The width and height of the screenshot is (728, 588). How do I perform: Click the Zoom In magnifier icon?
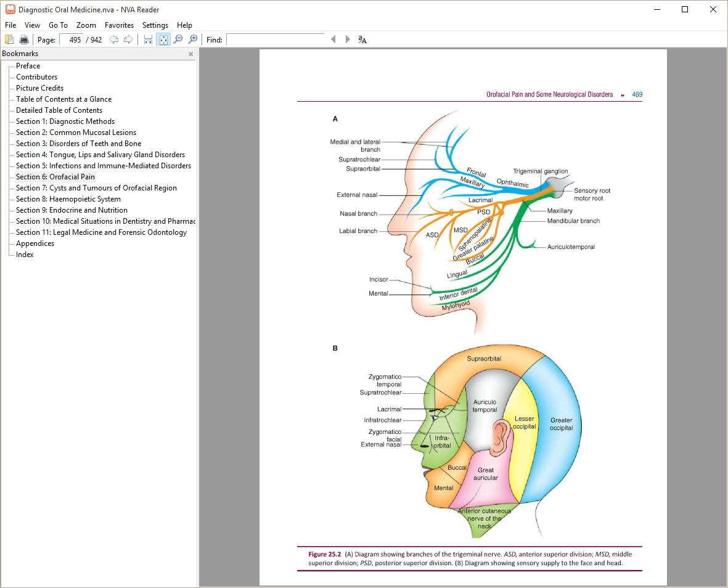(193, 39)
